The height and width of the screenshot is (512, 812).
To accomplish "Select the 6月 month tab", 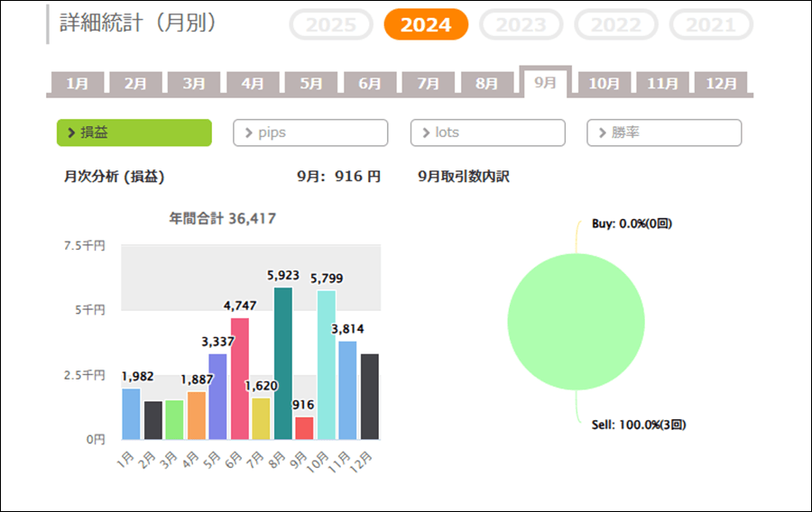I will 370,84.
